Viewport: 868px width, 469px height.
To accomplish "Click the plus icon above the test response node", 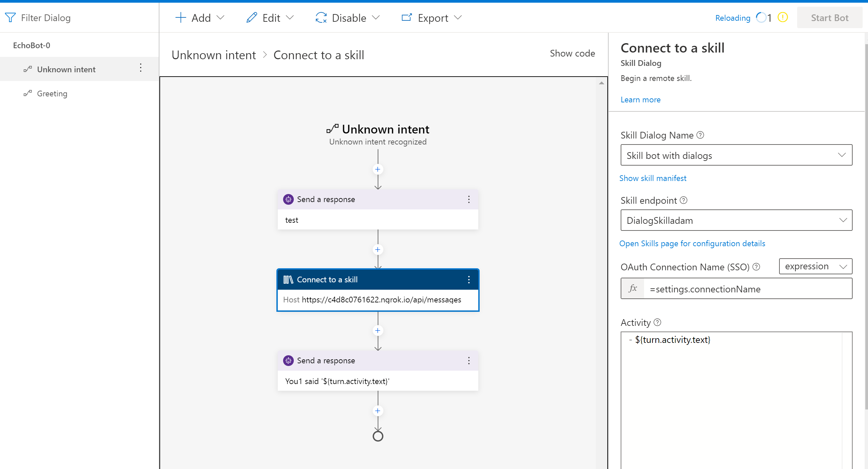I will point(377,169).
